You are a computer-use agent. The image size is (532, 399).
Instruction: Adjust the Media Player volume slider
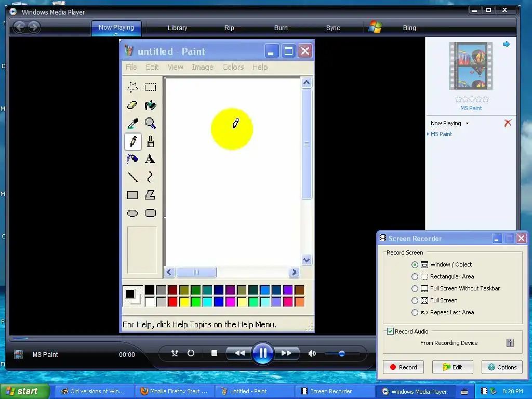click(342, 353)
